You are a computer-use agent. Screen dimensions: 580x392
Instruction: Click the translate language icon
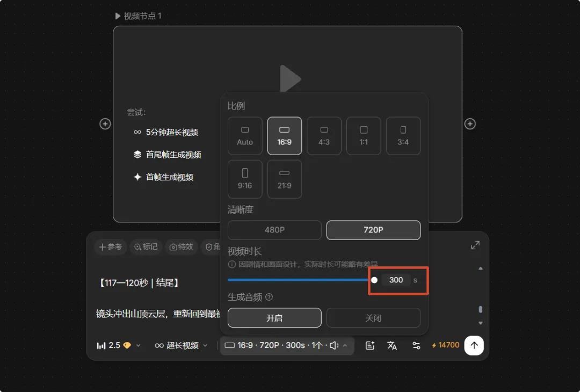point(392,345)
